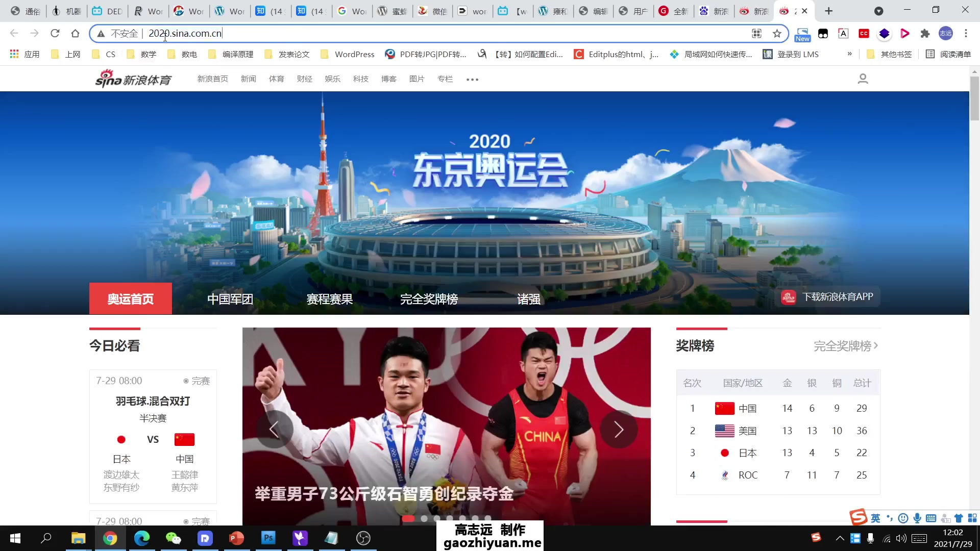Click the 体育 navigation menu item
Viewport: 980px width, 551px height.
(x=276, y=79)
